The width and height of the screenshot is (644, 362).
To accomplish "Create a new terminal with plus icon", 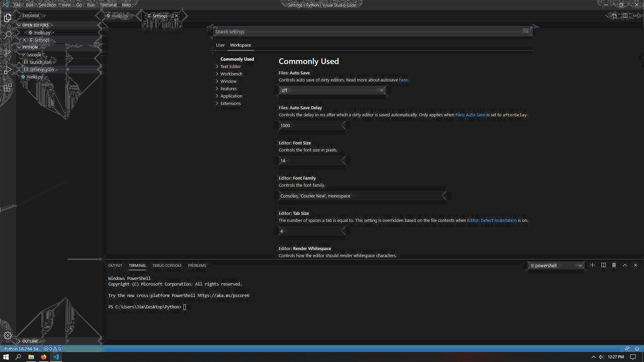I will tap(593, 265).
